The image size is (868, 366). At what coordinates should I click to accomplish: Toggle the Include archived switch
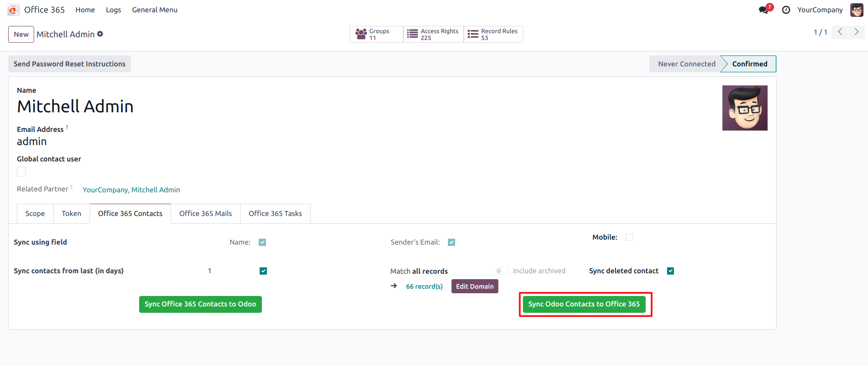pyautogui.click(x=502, y=271)
